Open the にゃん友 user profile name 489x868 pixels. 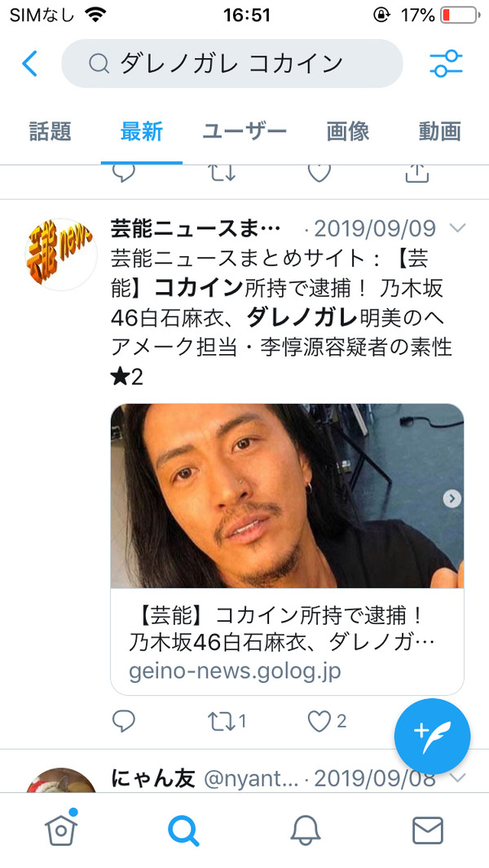coord(153,777)
